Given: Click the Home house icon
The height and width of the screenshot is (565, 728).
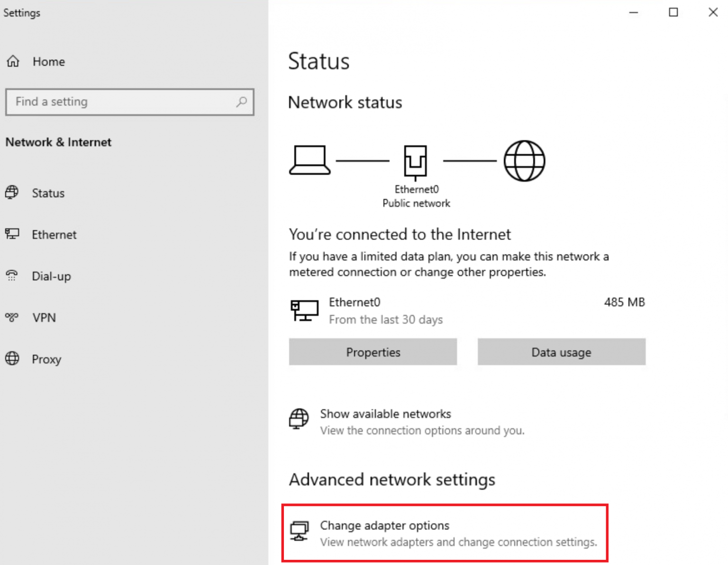Looking at the screenshot, I should click(12, 61).
